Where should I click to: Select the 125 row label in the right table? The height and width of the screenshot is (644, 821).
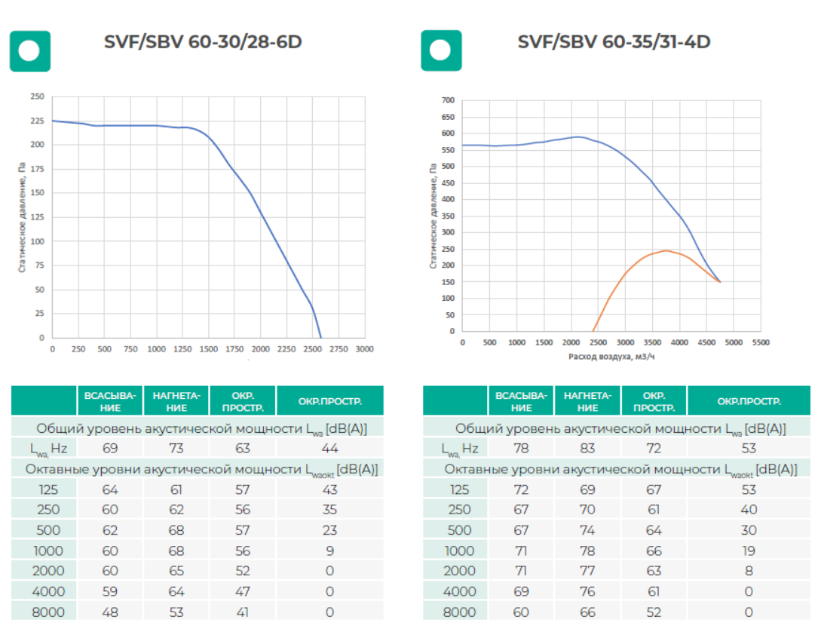459,489
